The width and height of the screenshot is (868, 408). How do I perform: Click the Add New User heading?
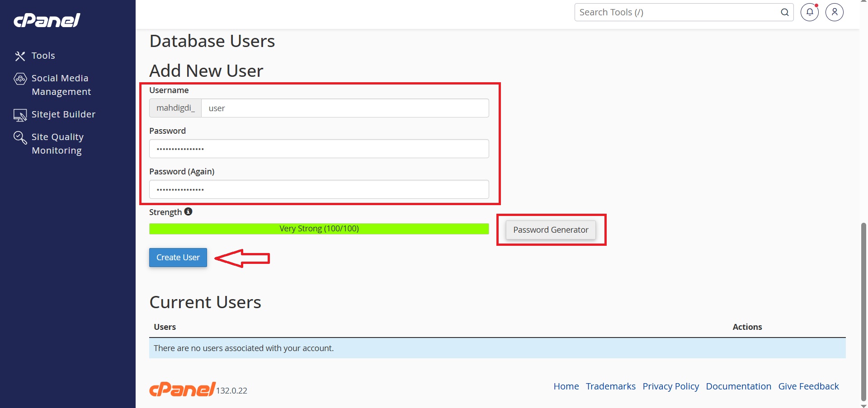coord(206,71)
